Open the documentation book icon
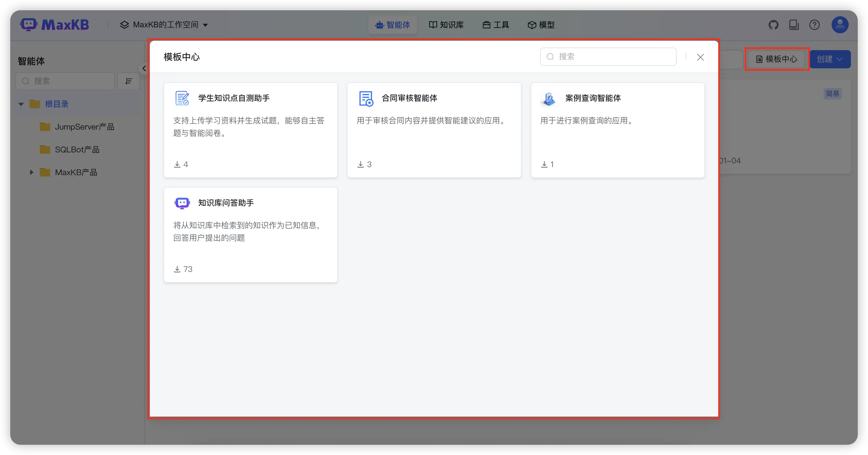This screenshot has width=868, height=455. coord(794,25)
